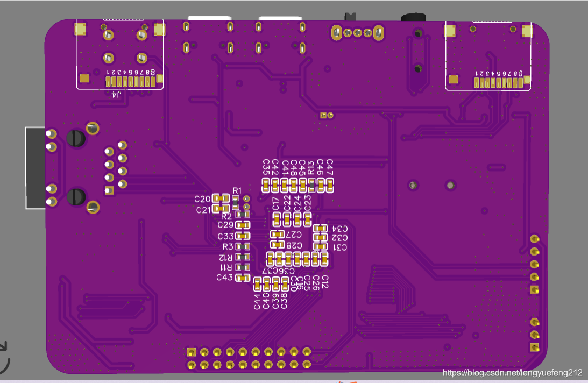Select the mirrored C31 label

[x=340, y=247]
